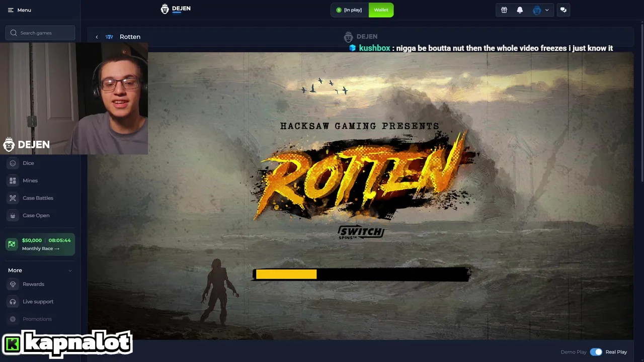Click the In play balance display

tap(350, 10)
